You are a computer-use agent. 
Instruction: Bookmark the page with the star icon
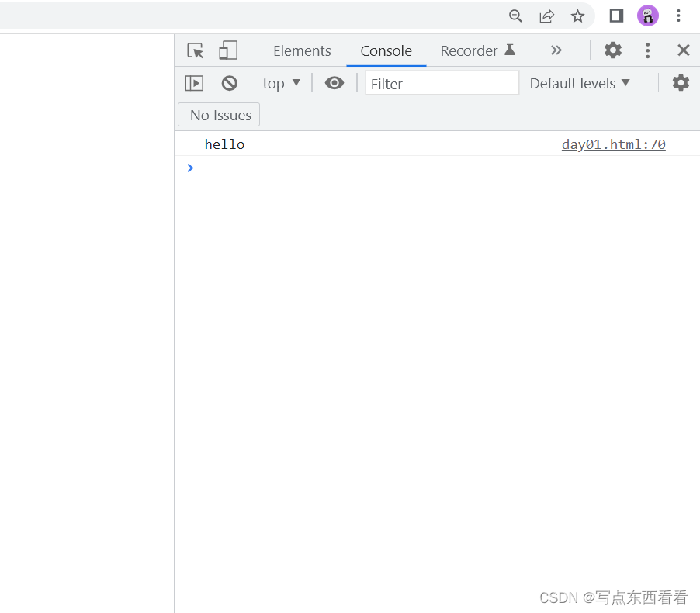[x=577, y=16]
